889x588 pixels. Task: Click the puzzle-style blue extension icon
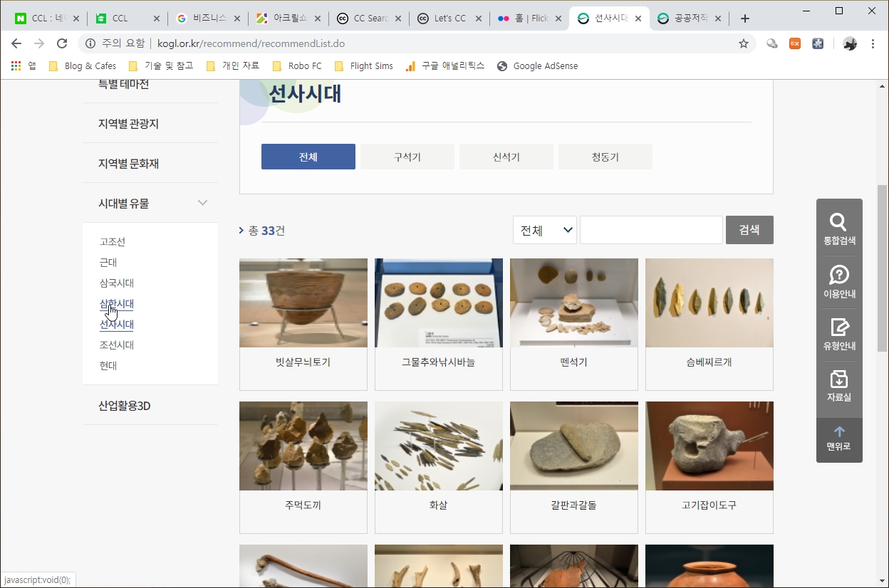coord(818,43)
